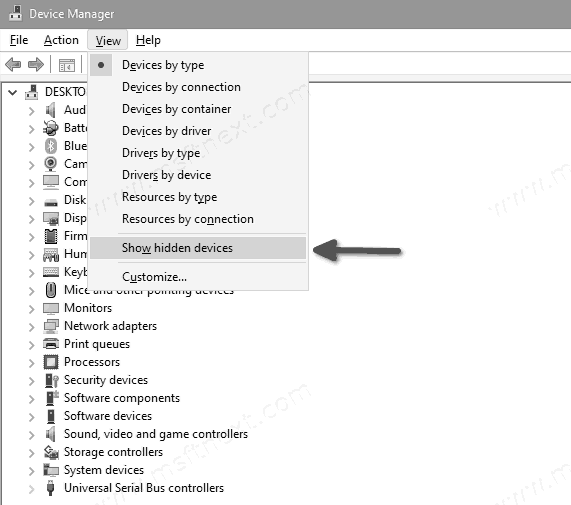Click the Show/Hide Console Tree toolbar icon

[67, 65]
